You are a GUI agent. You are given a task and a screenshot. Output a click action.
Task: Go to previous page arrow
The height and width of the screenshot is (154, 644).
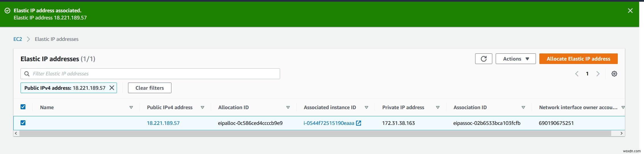577,74
